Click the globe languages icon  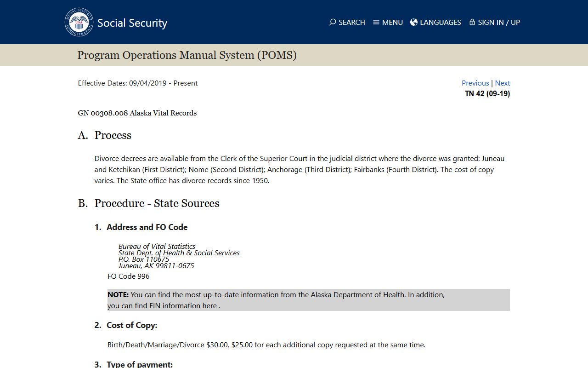(414, 22)
